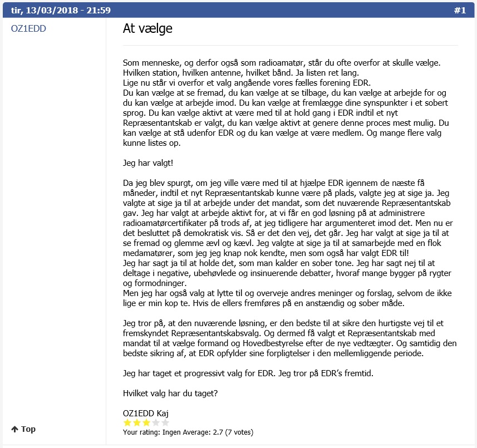The image size is (477, 448).
Task: Click the signature line OZ1EDD Kaj
Action: click(x=146, y=413)
